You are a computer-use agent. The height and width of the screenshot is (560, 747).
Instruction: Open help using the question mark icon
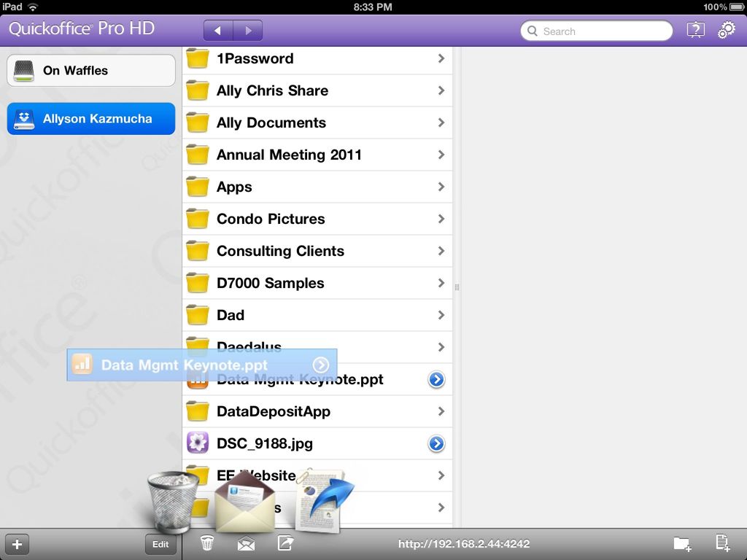click(695, 30)
